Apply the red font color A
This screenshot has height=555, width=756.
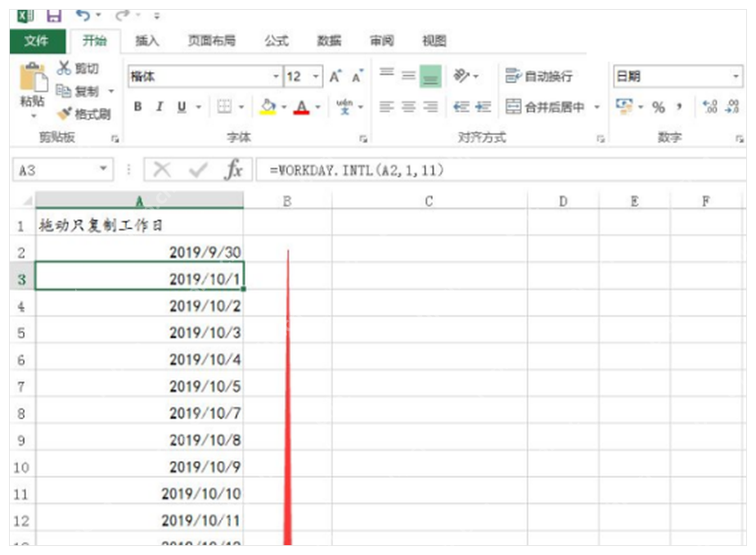(302, 106)
